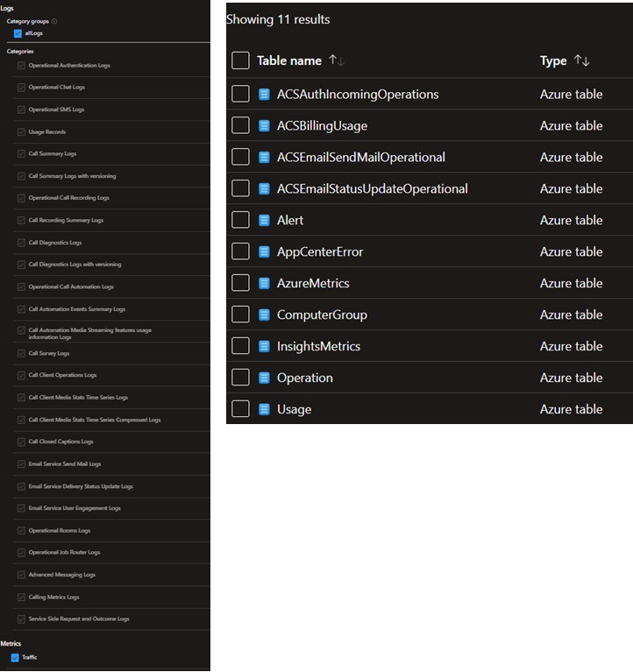
Task: Sort by Type column arrows
Action: (582, 60)
